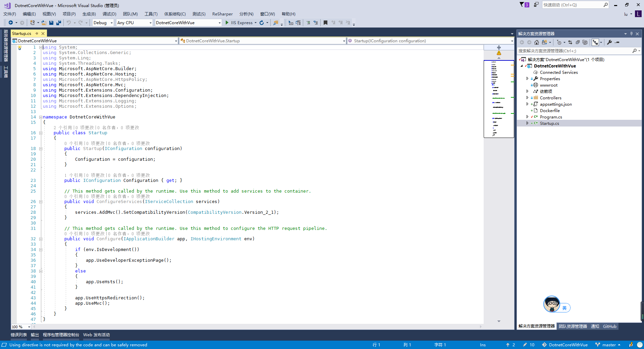Screen dimensions: 644x349
Task: Uncomment the selected lines icon
Action: (x=316, y=22)
